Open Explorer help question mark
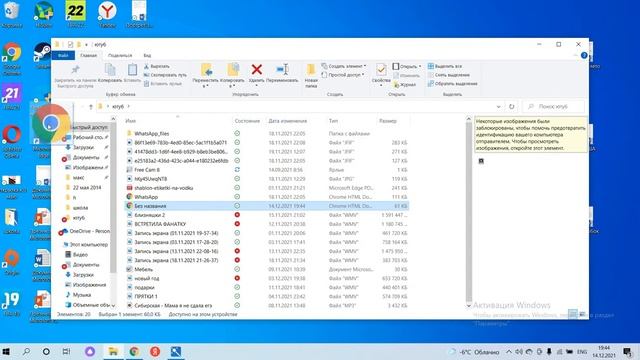 click(x=584, y=55)
